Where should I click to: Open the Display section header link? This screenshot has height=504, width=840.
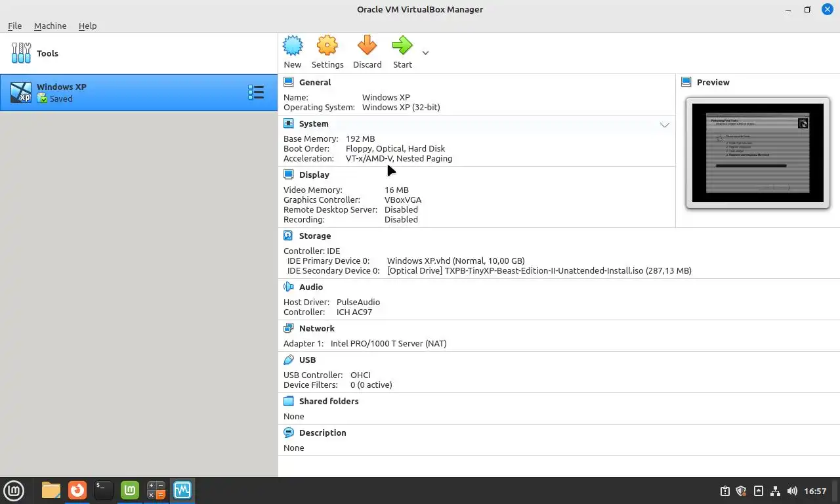tap(314, 175)
